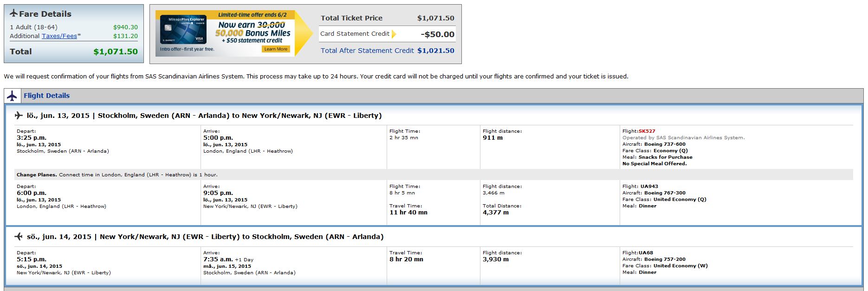This screenshot has height=291, width=868.
Task: Click the plane icon for Newark to Stockholm leg
Action: [x=19, y=237]
